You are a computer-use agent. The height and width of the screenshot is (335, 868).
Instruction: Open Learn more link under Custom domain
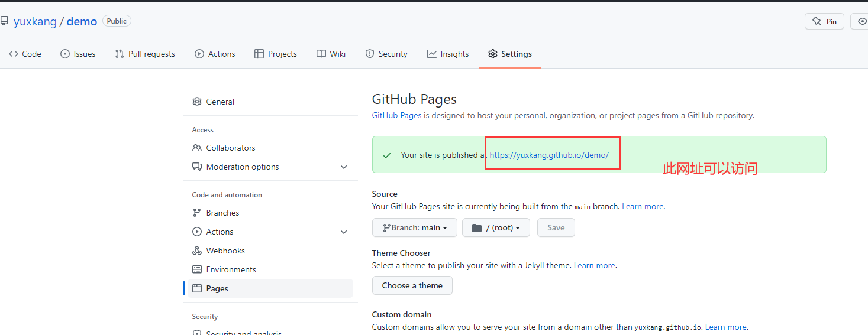[726, 327]
